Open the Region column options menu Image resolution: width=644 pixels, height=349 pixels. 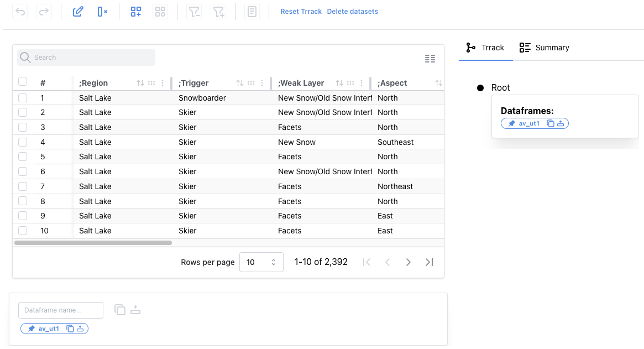(163, 83)
